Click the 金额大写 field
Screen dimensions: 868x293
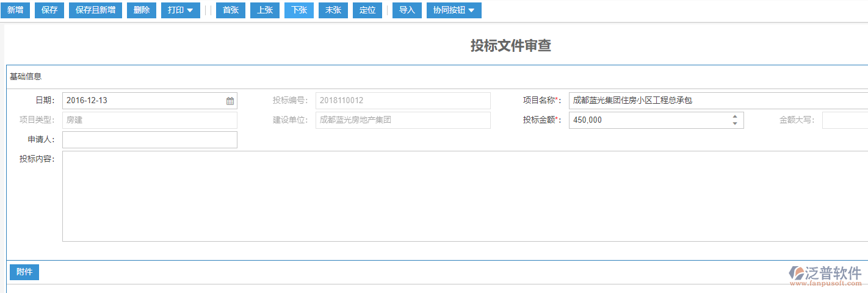pyautogui.click(x=845, y=120)
